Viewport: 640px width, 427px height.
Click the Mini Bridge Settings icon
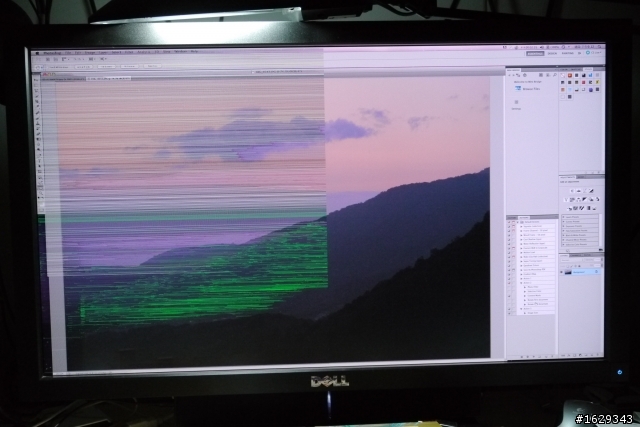(x=516, y=102)
